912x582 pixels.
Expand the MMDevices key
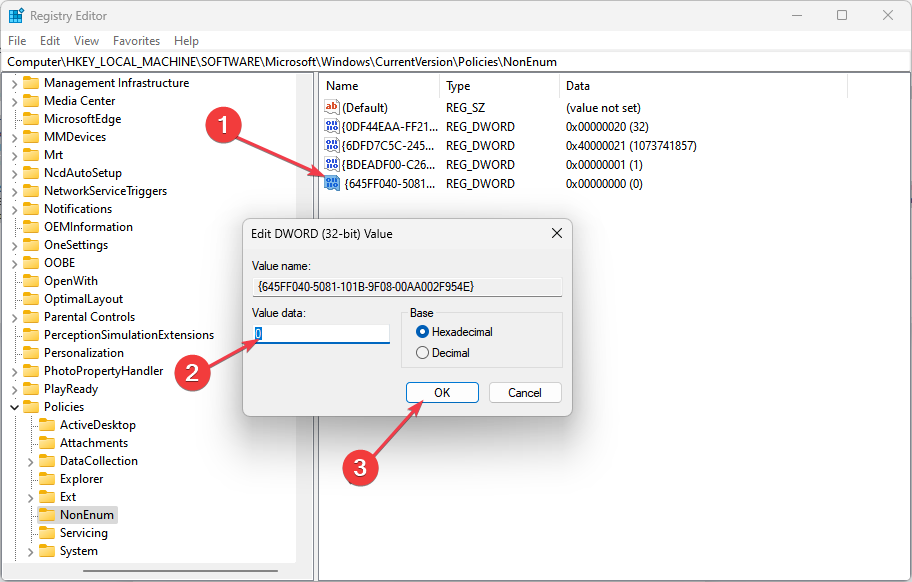[15, 138]
